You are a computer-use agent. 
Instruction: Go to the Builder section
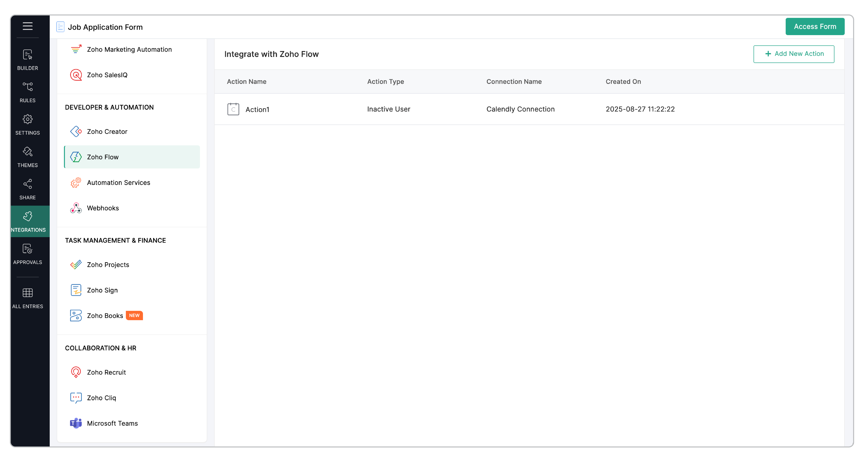point(28,60)
